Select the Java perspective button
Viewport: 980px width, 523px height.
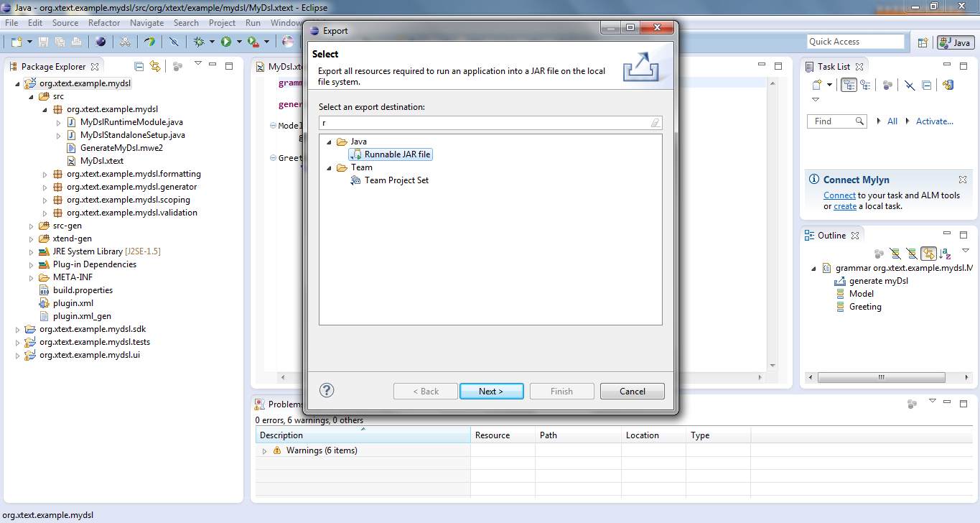pyautogui.click(x=955, y=42)
